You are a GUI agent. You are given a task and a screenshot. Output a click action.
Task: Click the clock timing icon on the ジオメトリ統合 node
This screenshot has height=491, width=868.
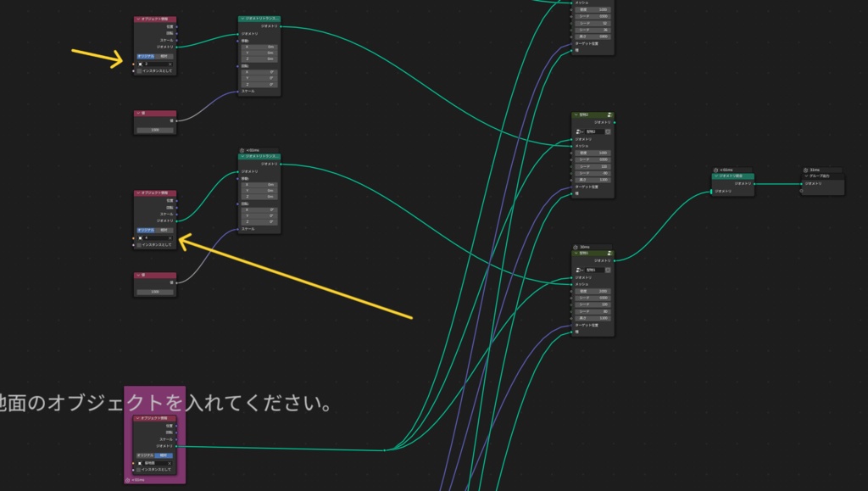coord(716,170)
